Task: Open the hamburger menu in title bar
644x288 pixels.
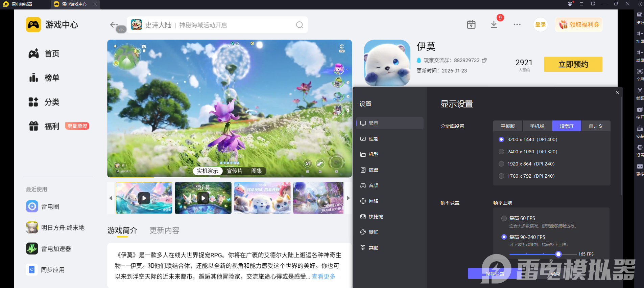Action: coord(581,4)
